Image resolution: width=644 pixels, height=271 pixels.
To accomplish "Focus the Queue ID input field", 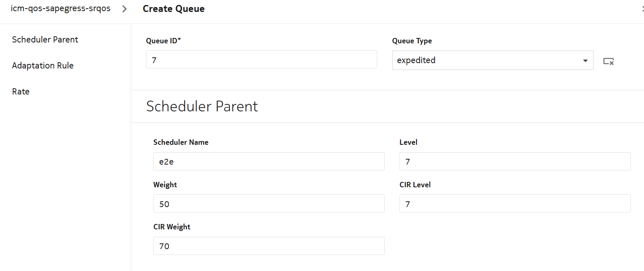I will 261,60.
